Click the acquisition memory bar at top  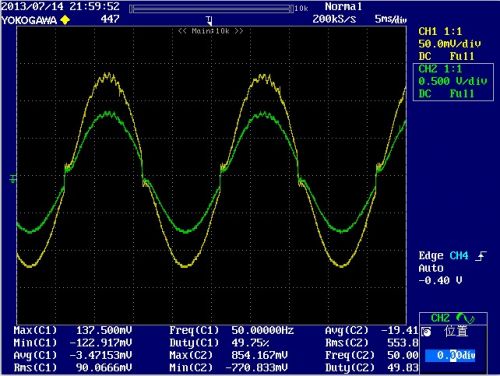(211, 9)
